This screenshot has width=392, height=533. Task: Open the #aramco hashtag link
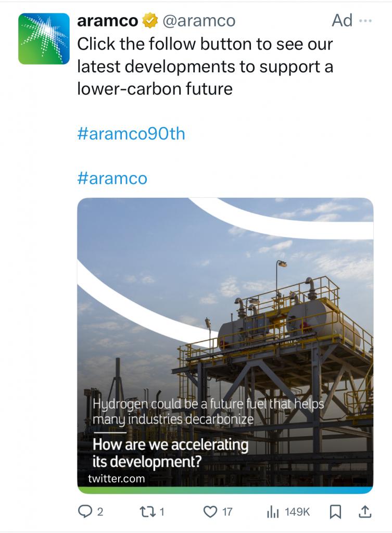tap(112, 178)
